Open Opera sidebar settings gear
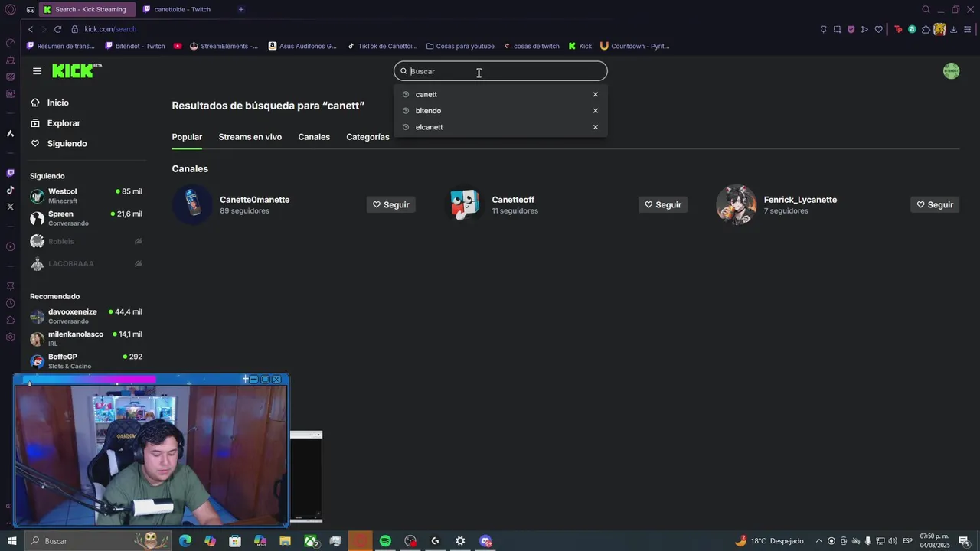Screen dimensions: 980x551 (x=10, y=337)
